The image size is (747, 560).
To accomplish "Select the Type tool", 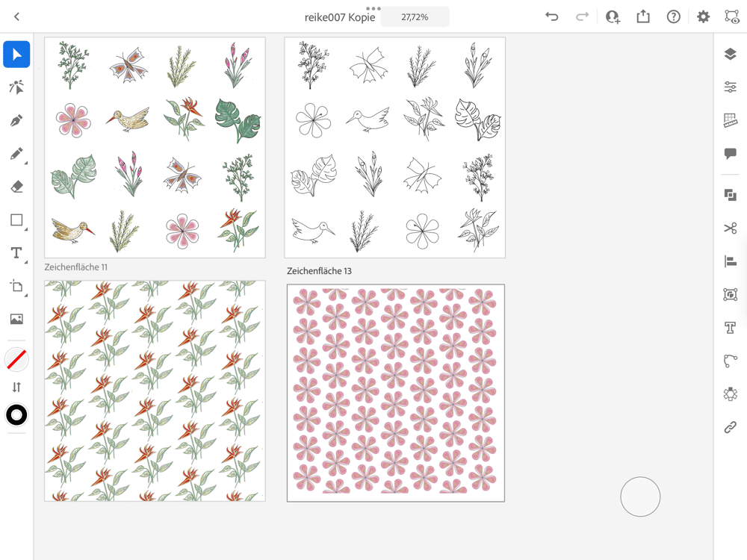I will click(16, 253).
